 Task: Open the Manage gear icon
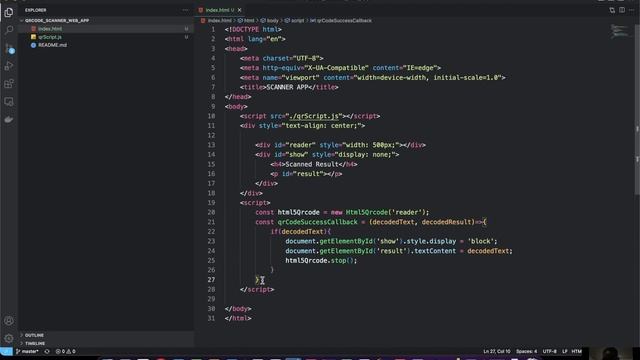9,338
